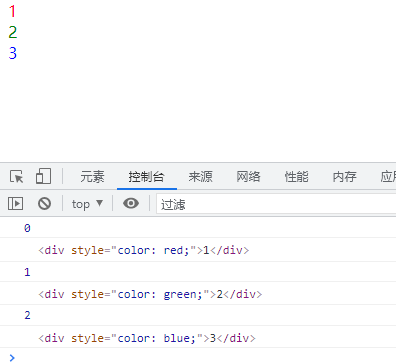Create live expression with the eye icon
The image size is (396, 363).
click(131, 203)
